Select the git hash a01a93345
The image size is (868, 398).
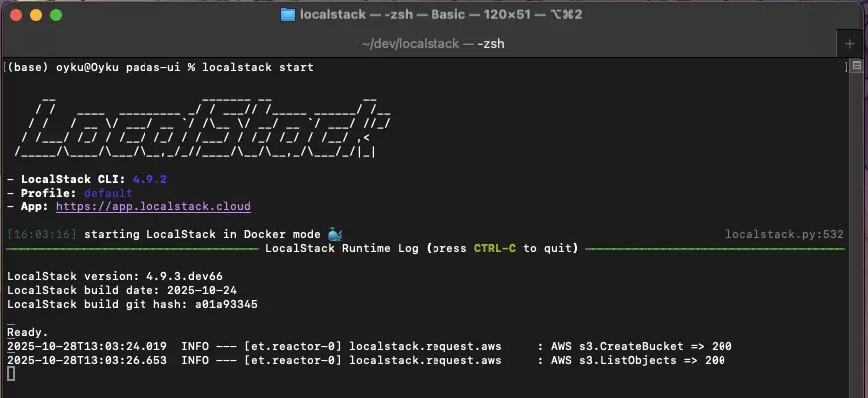pos(226,304)
